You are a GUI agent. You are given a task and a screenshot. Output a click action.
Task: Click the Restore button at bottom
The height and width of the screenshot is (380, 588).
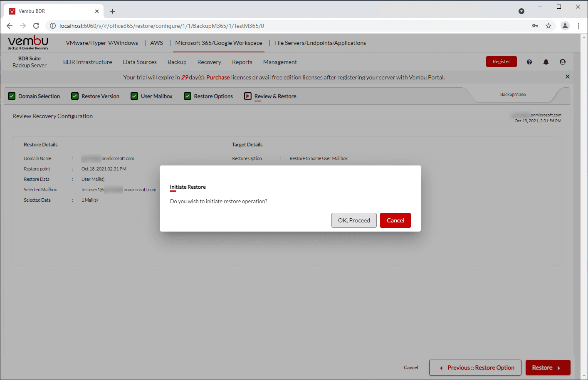point(548,368)
